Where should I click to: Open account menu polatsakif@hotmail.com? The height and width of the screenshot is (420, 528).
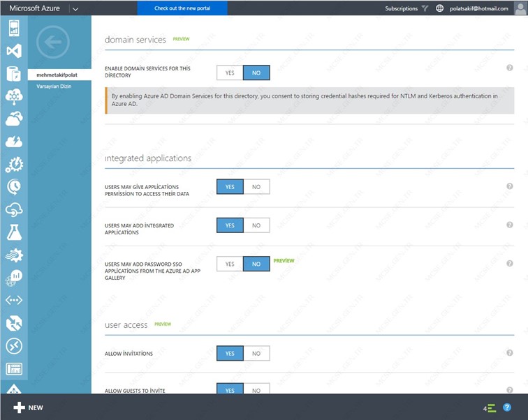pyautogui.click(x=479, y=8)
